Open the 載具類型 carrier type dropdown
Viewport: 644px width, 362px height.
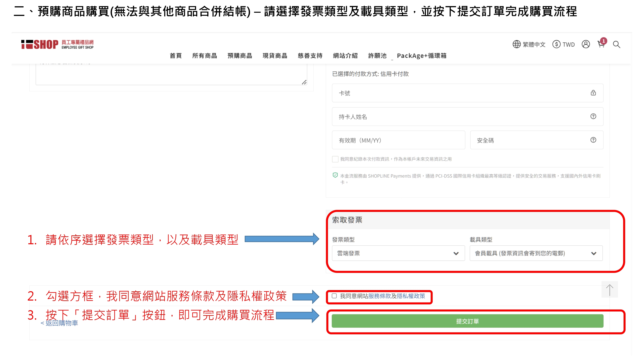tap(536, 253)
